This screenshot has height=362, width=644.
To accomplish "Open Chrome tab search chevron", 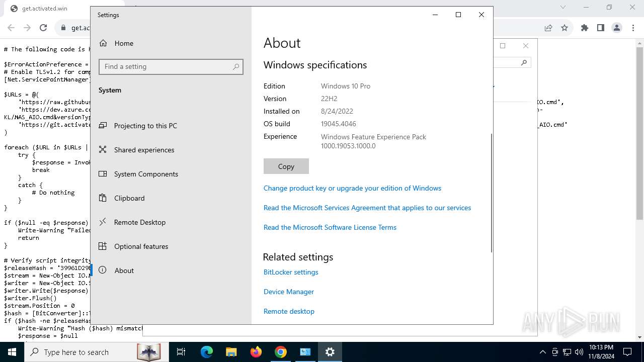I will tap(563, 7).
